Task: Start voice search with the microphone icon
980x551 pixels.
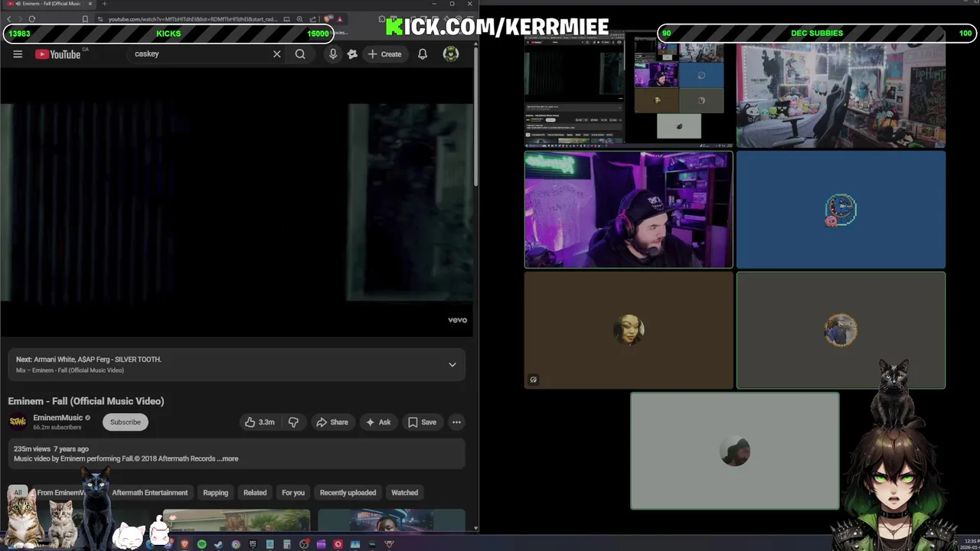Action: tap(332, 54)
